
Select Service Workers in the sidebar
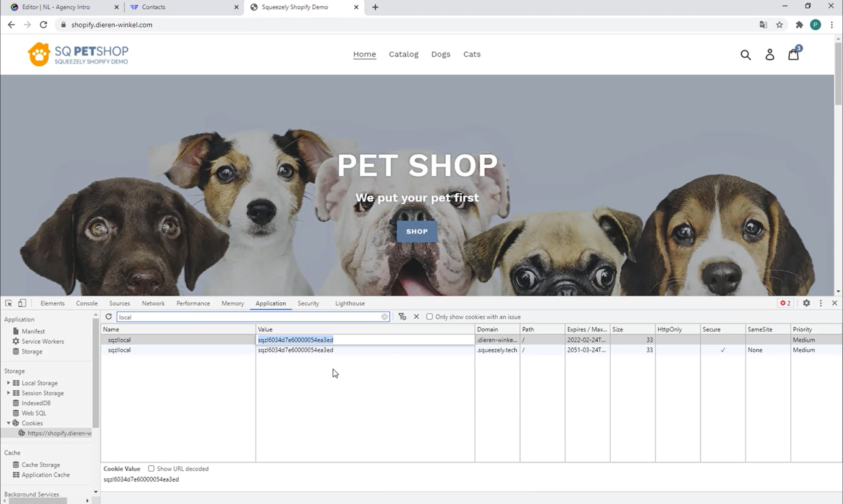(x=42, y=341)
